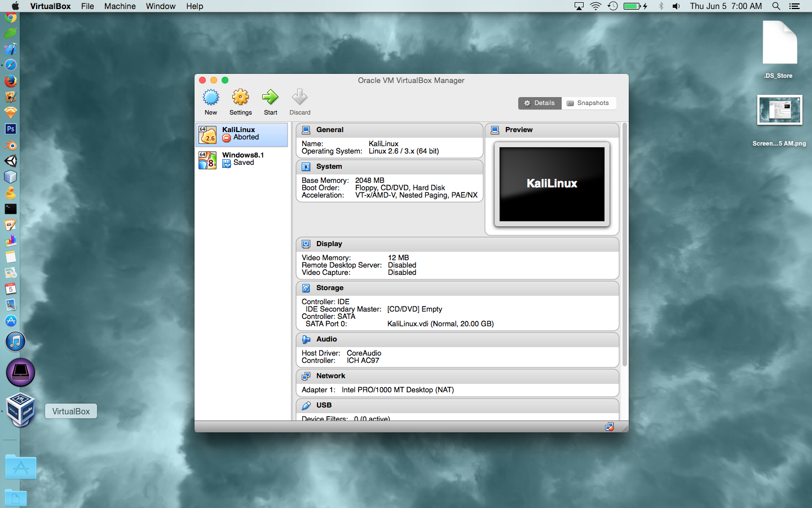The image size is (812, 508).
Task: Open the General section header link
Action: click(x=330, y=130)
